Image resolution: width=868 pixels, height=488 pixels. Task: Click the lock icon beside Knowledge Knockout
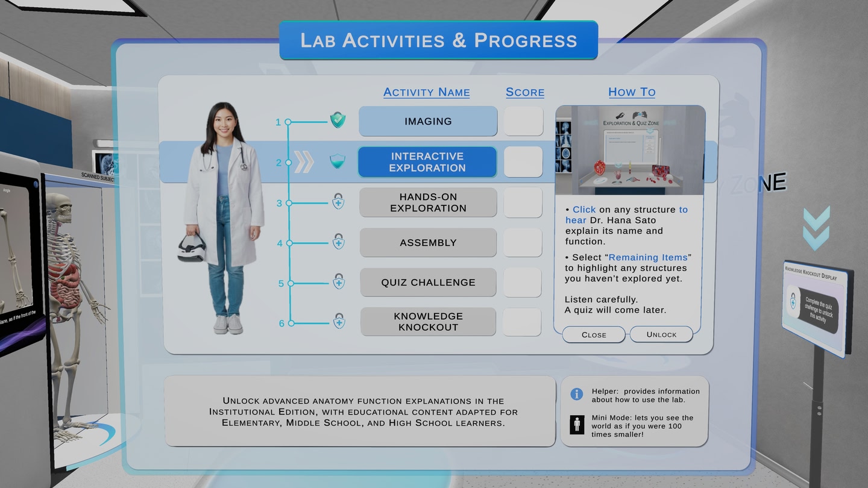tap(339, 321)
